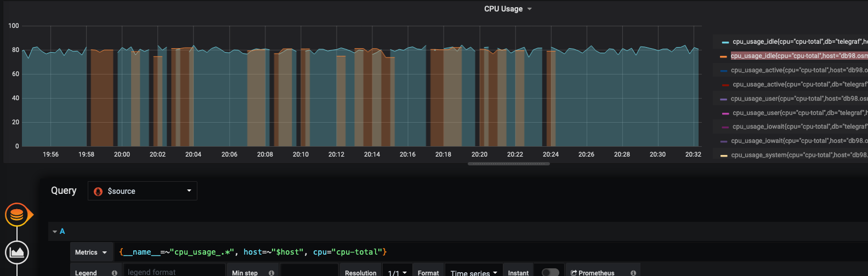The image size is (868, 276).
Task: Open the $source datasource dropdown
Action: (x=143, y=191)
